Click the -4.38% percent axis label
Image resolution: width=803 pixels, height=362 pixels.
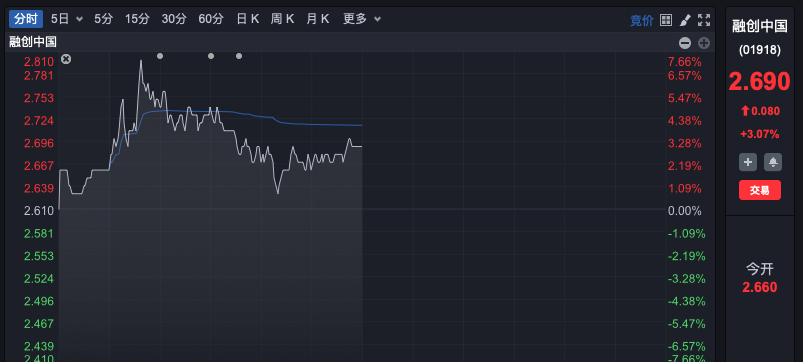pos(686,301)
